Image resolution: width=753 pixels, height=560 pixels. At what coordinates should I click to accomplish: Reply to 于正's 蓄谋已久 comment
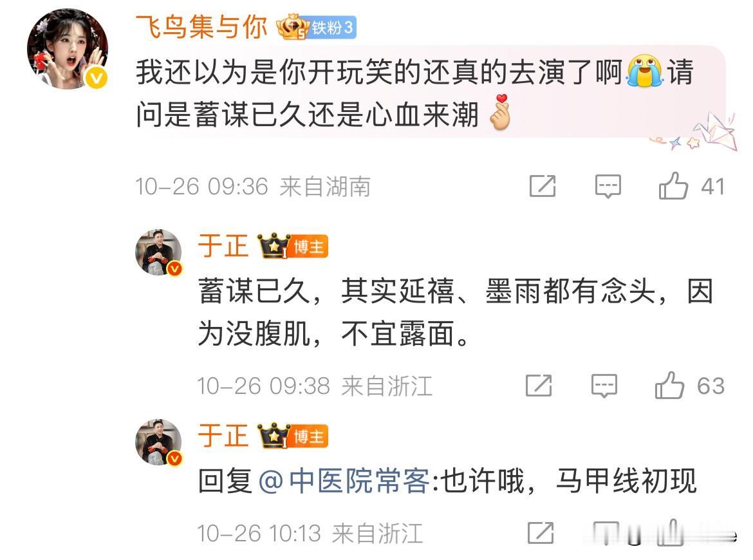tap(604, 386)
